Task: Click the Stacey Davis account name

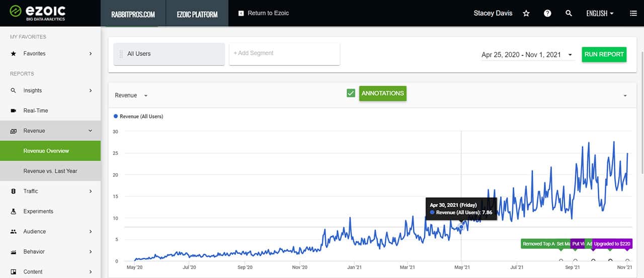Action: click(493, 13)
